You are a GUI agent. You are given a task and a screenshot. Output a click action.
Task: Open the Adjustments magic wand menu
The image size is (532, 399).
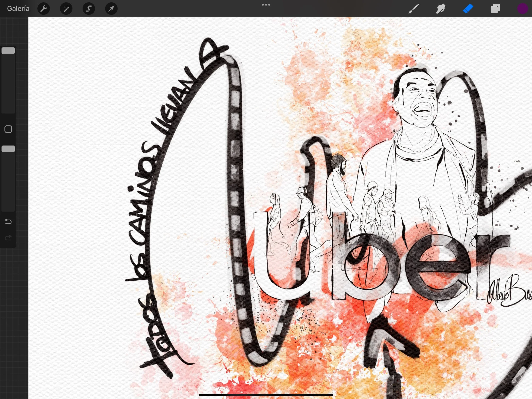click(x=66, y=9)
